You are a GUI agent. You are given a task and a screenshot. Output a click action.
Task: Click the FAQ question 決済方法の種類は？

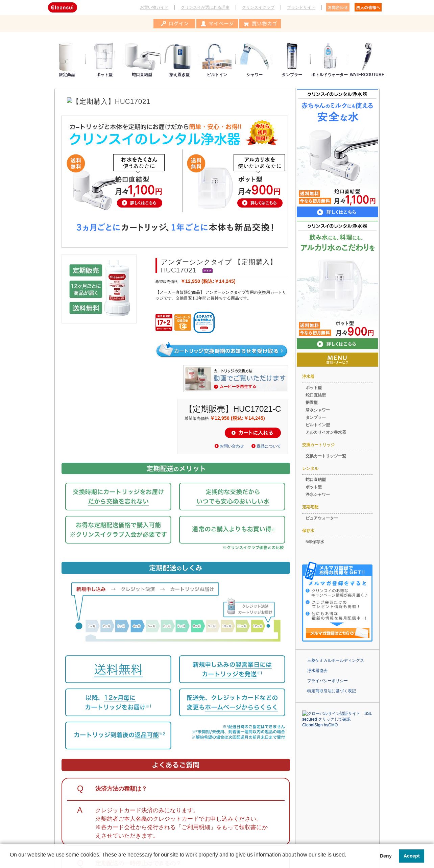121,789
